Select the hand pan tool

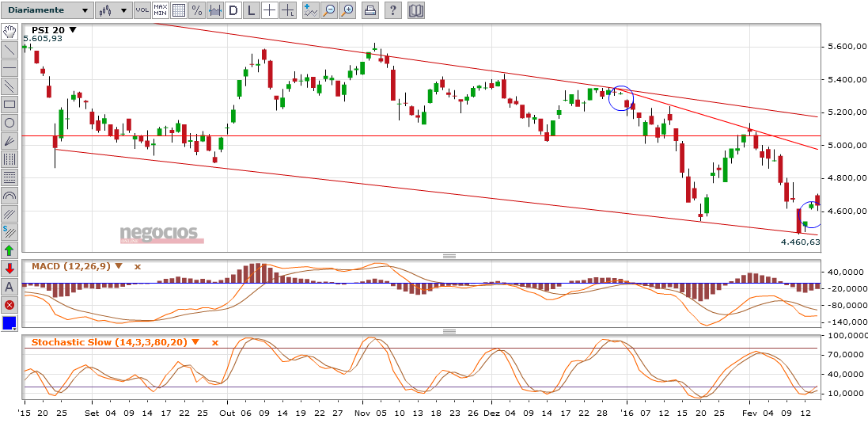pyautogui.click(x=10, y=32)
